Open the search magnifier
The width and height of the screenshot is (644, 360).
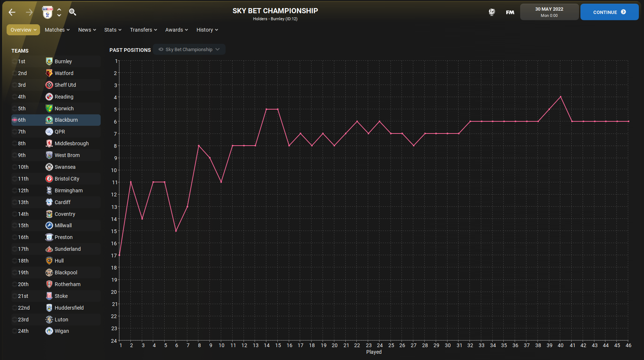(73, 12)
